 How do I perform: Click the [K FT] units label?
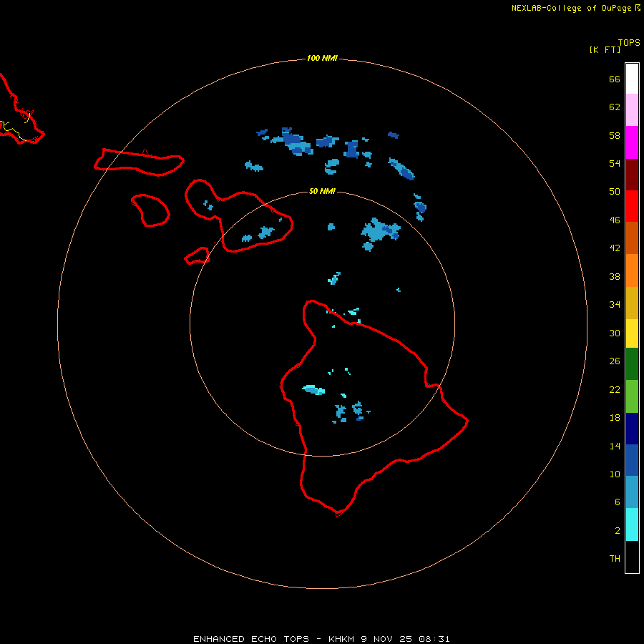click(605, 49)
